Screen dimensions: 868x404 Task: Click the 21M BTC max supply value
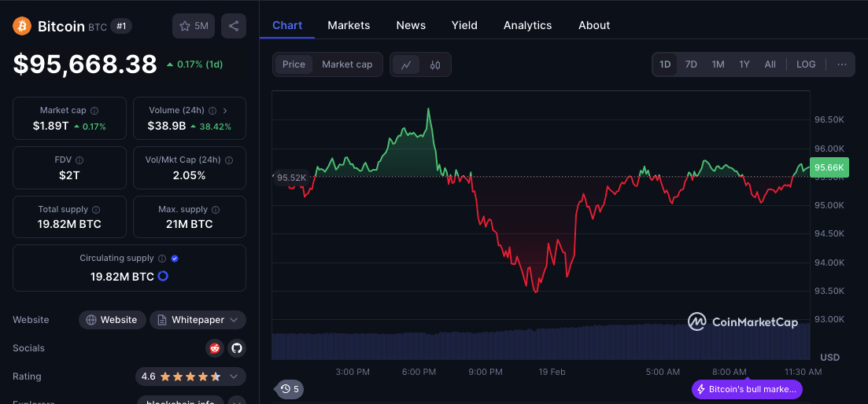pos(190,224)
